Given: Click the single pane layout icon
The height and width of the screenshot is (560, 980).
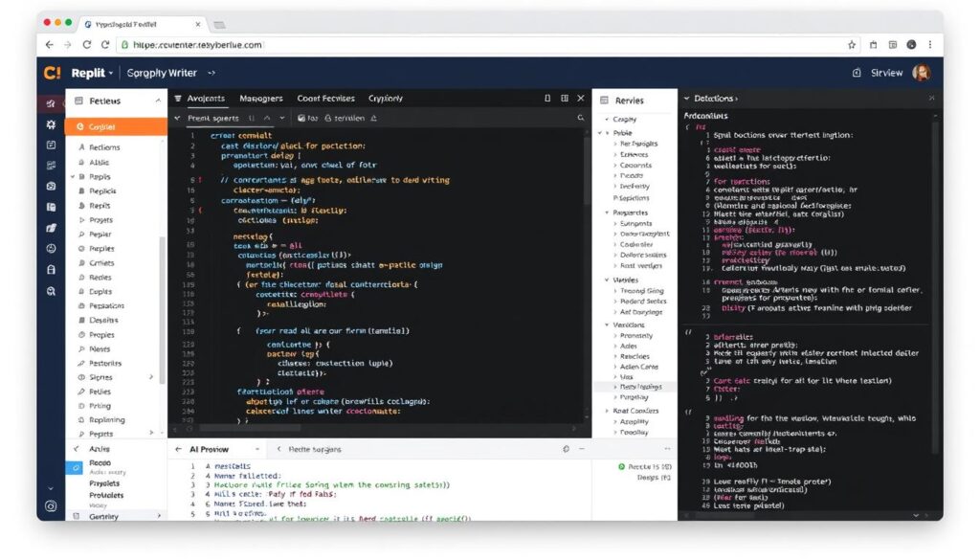Looking at the screenshot, I should (x=547, y=99).
